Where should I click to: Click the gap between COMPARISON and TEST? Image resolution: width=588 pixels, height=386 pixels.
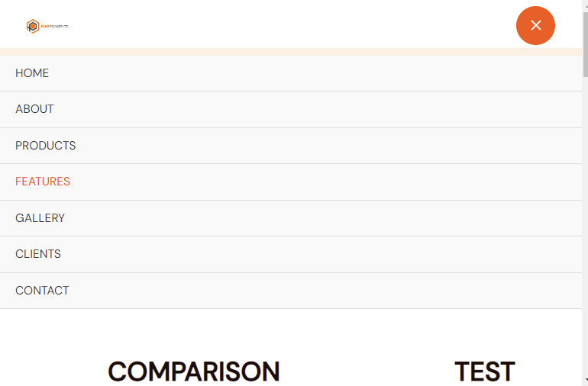pos(367,372)
